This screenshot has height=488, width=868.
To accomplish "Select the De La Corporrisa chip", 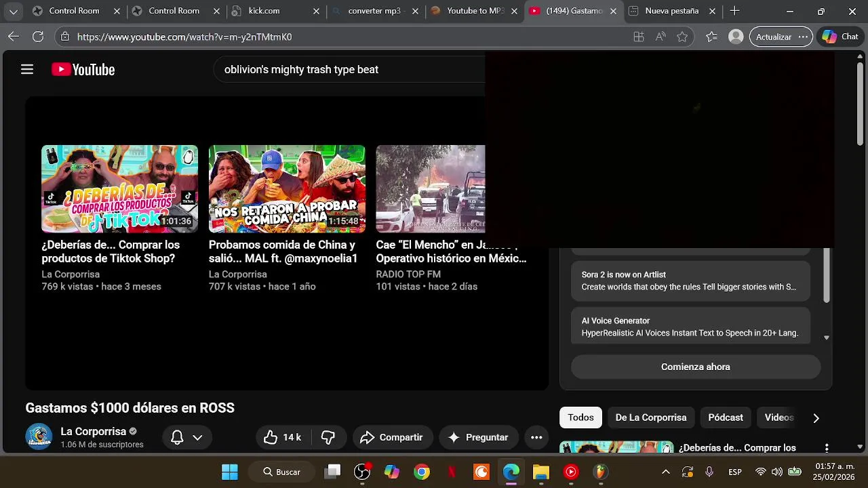I will point(651,418).
